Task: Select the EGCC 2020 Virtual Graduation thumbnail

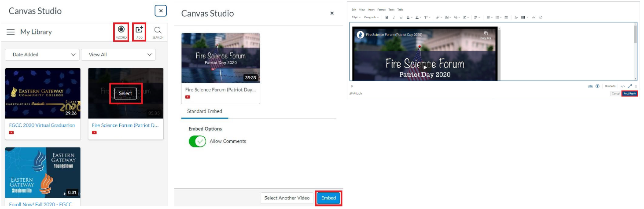Action: click(x=43, y=93)
